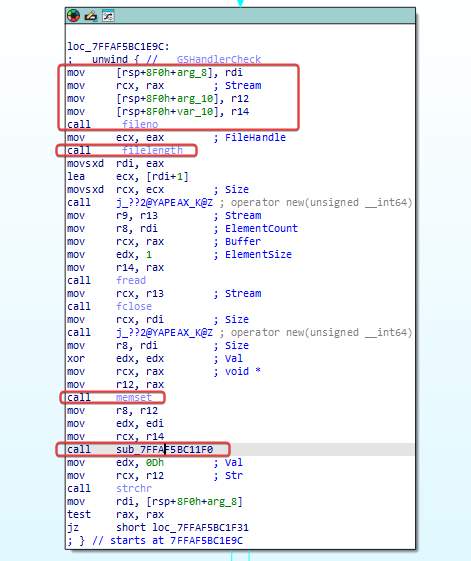Select line 'mov rcx, rax ; Stream'

click(164, 86)
